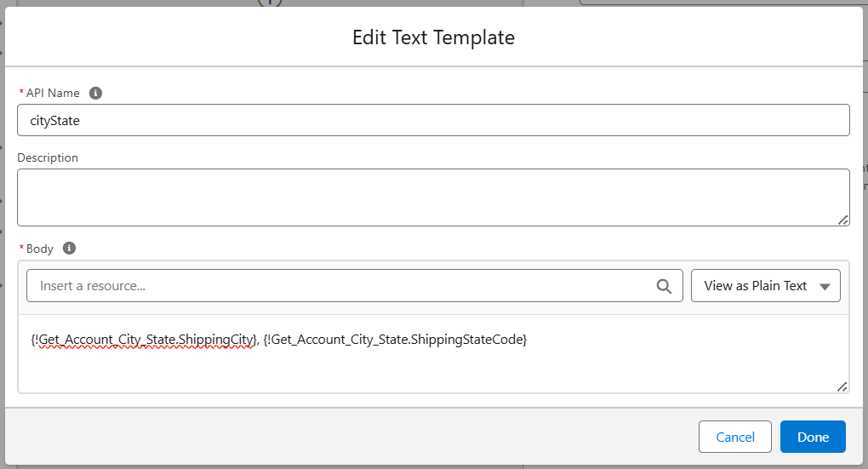Click the Body info icon
This screenshot has width=868, height=469.
point(70,249)
